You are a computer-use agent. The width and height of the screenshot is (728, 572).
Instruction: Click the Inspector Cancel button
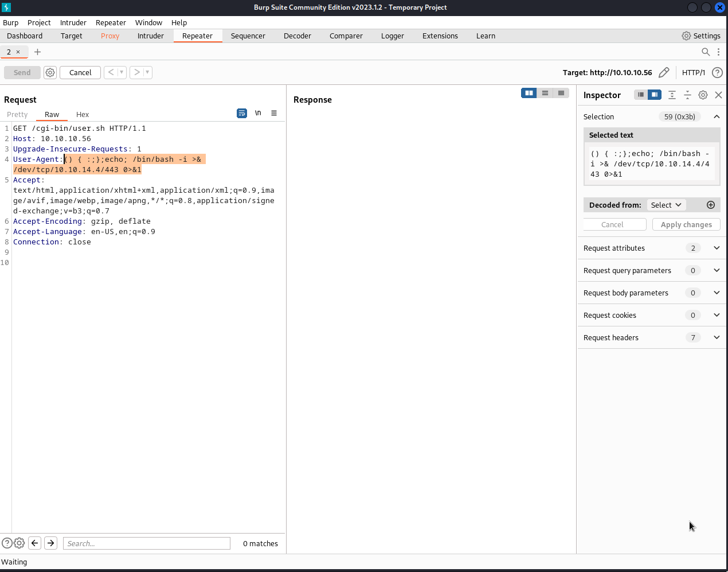coord(615,224)
